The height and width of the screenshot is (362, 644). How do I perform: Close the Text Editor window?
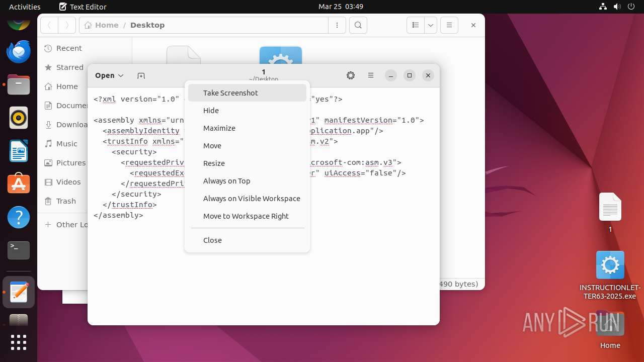coord(428,75)
